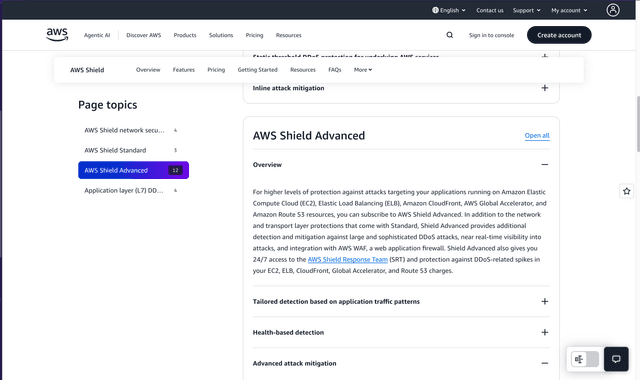Open Discover AWS menu

tap(144, 35)
